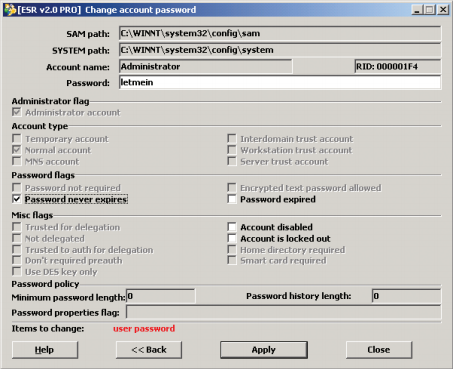Screen dimensions: 454x369
Task: Enable the Password expired checkbox
Action: point(232,199)
